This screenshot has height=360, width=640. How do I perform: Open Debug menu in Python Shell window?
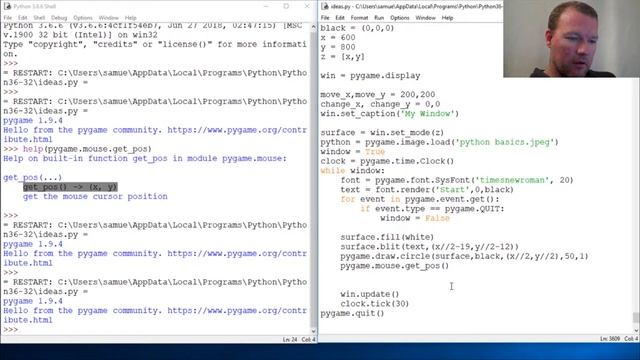click(59, 18)
